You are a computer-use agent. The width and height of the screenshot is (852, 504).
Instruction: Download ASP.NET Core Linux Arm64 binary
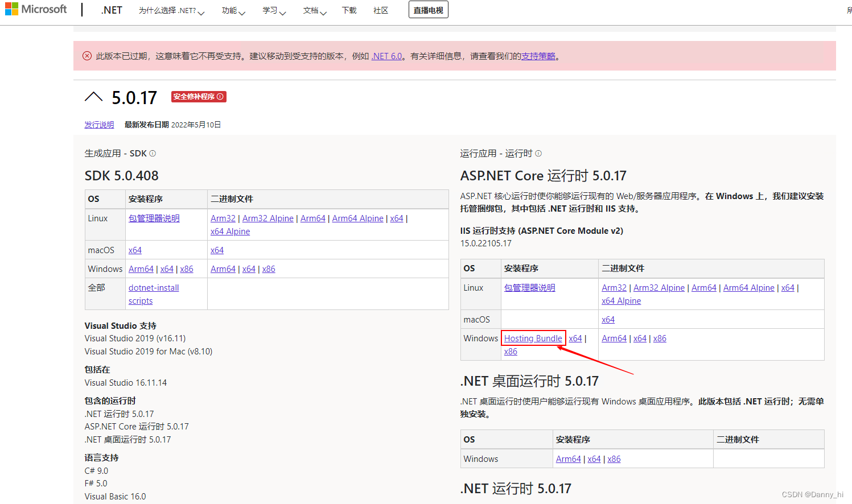pos(704,288)
